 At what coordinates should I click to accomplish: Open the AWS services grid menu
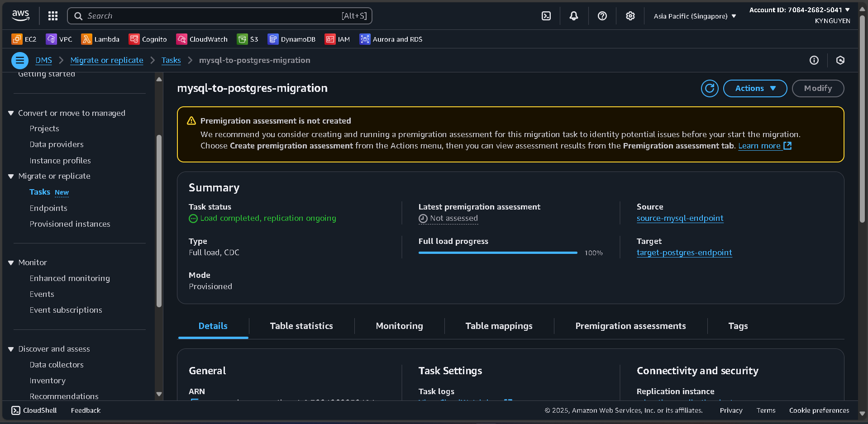tap(53, 16)
